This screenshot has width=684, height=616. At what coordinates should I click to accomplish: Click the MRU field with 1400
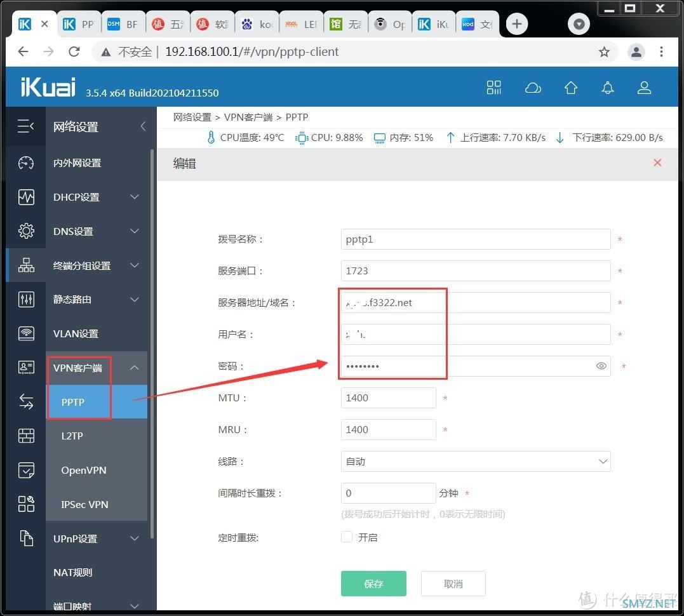click(388, 429)
